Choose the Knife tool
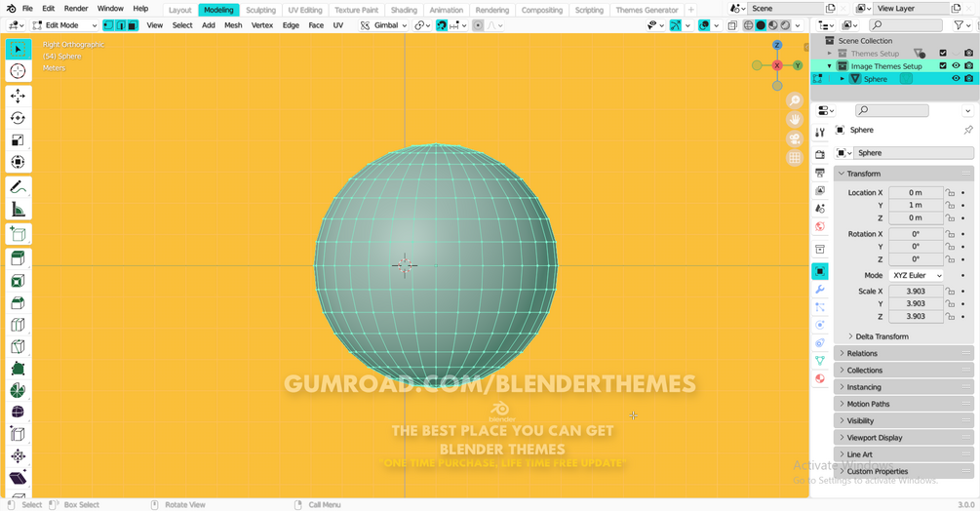The width and height of the screenshot is (980, 511). coord(19,347)
